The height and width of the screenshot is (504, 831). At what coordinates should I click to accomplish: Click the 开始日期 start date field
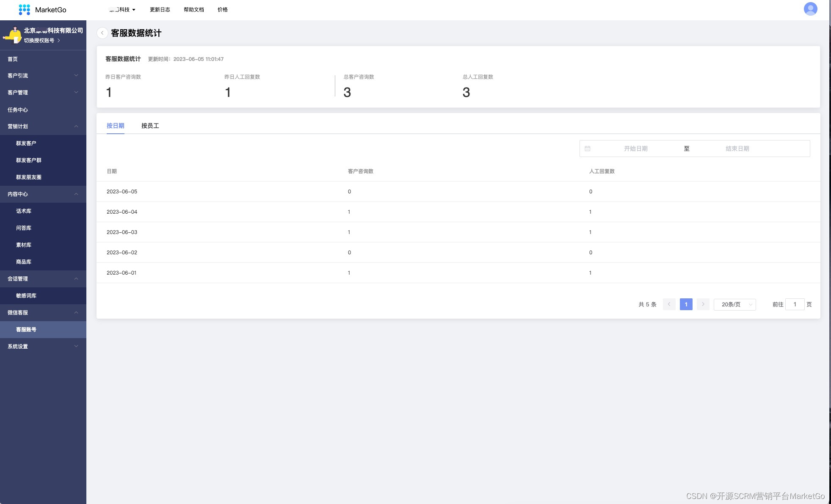(x=635, y=149)
